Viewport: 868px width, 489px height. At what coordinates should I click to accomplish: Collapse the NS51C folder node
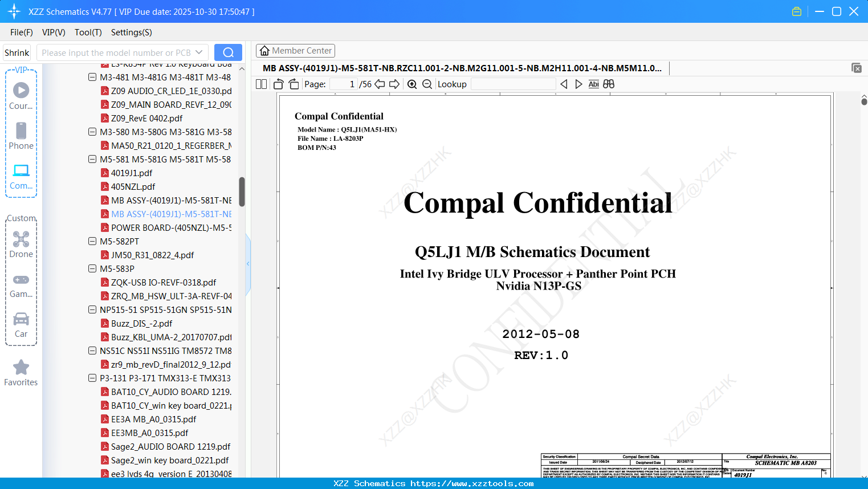(x=92, y=351)
